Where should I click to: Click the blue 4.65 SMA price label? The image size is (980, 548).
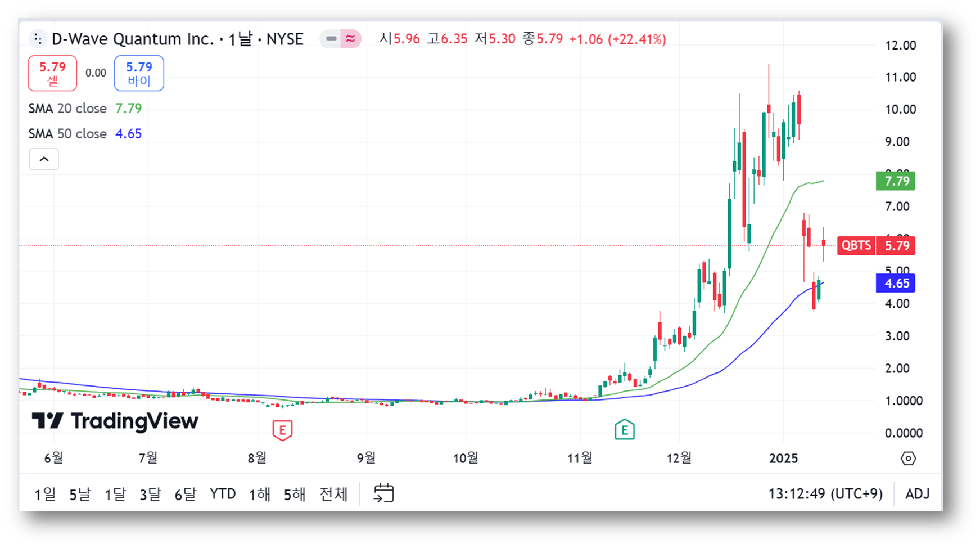(x=896, y=283)
